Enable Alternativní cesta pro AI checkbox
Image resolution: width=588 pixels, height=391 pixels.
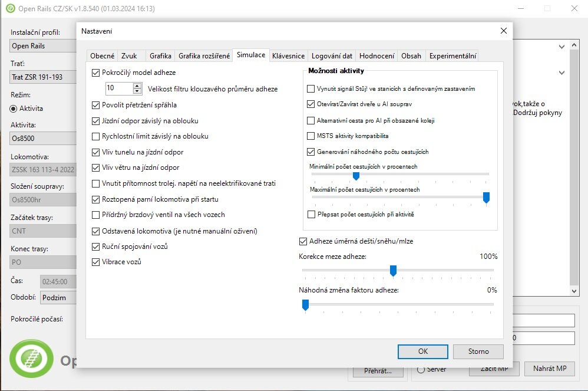pyautogui.click(x=310, y=120)
